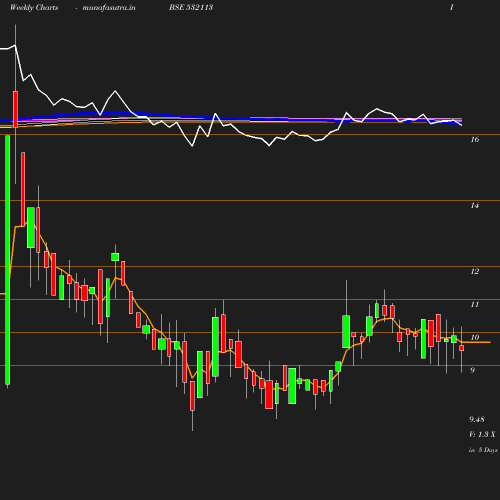Click the 'BSE 532113' stock code

[191, 8]
